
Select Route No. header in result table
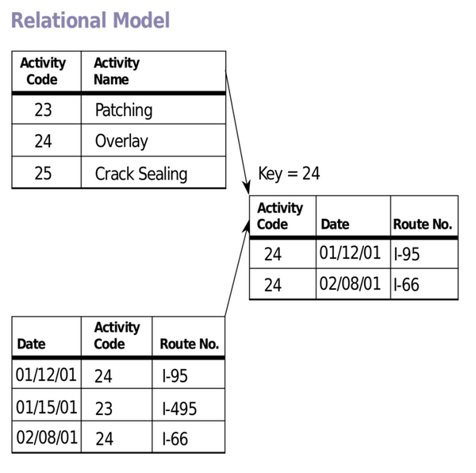[423, 225]
